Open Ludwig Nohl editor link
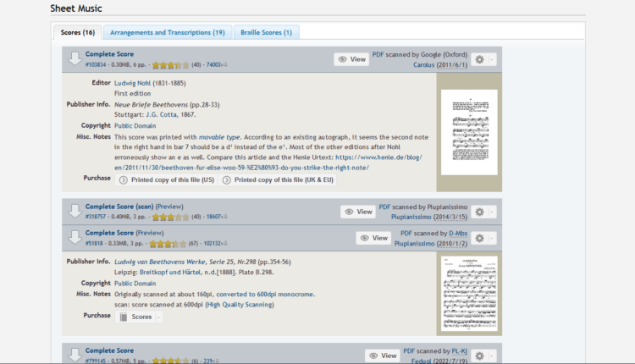 pyautogui.click(x=132, y=83)
